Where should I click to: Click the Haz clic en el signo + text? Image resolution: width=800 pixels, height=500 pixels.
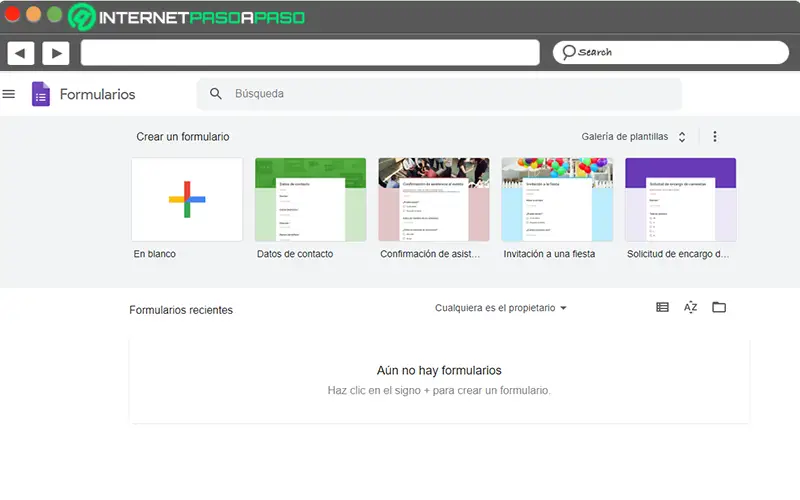coord(439,390)
